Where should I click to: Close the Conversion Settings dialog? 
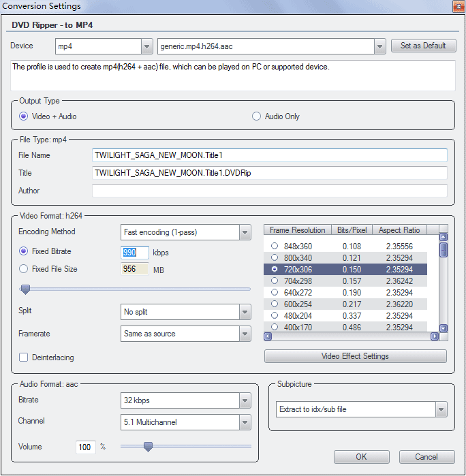click(459, 6)
